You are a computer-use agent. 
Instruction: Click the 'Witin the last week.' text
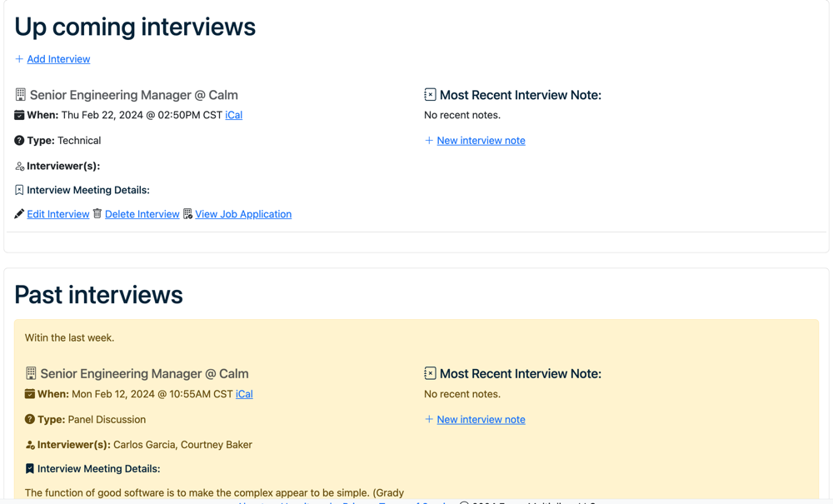pyautogui.click(x=70, y=337)
